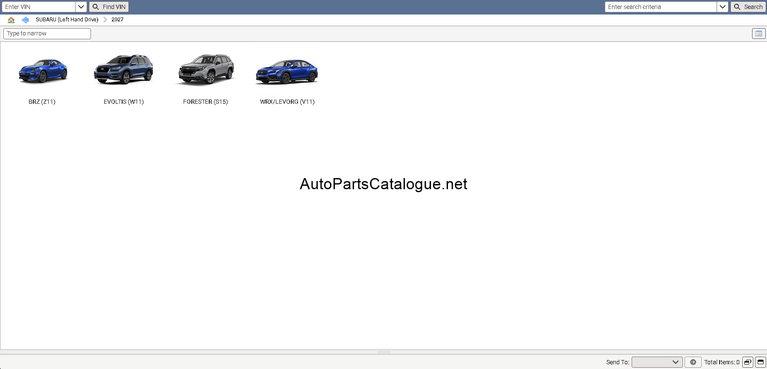The width and height of the screenshot is (767, 369).
Task: Click the Find VIN button
Action: 109,7
